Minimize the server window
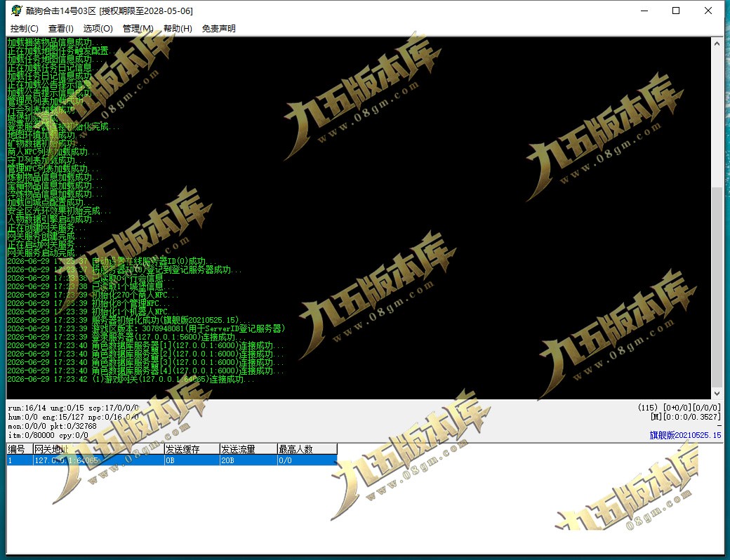This screenshot has height=560, width=730. pos(644,11)
